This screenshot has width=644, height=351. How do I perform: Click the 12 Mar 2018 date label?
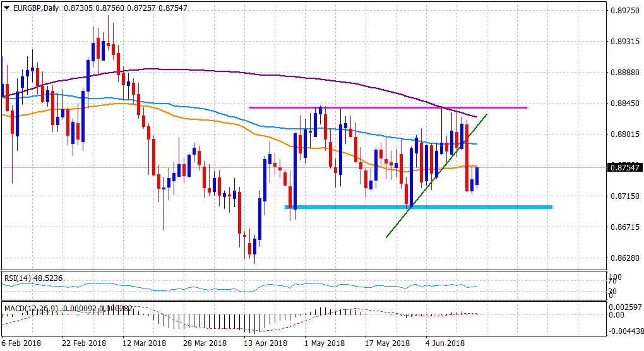click(145, 343)
